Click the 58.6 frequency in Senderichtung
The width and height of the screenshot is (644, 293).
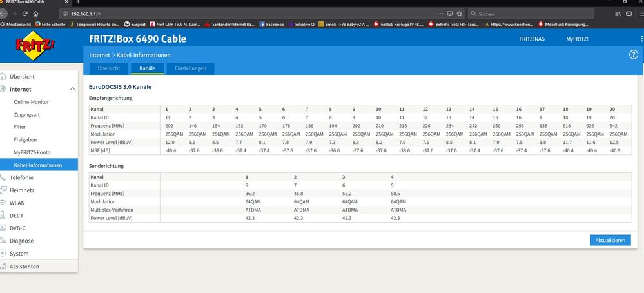click(395, 193)
